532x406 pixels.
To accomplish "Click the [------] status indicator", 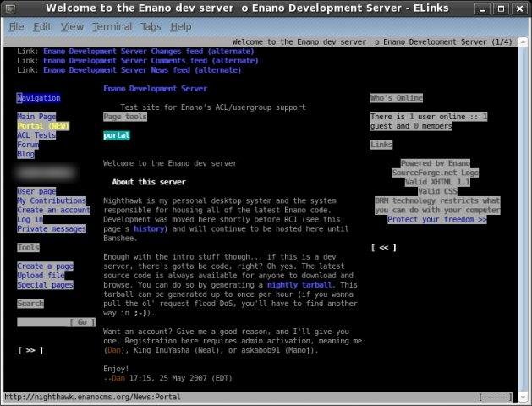I will 495,397.
